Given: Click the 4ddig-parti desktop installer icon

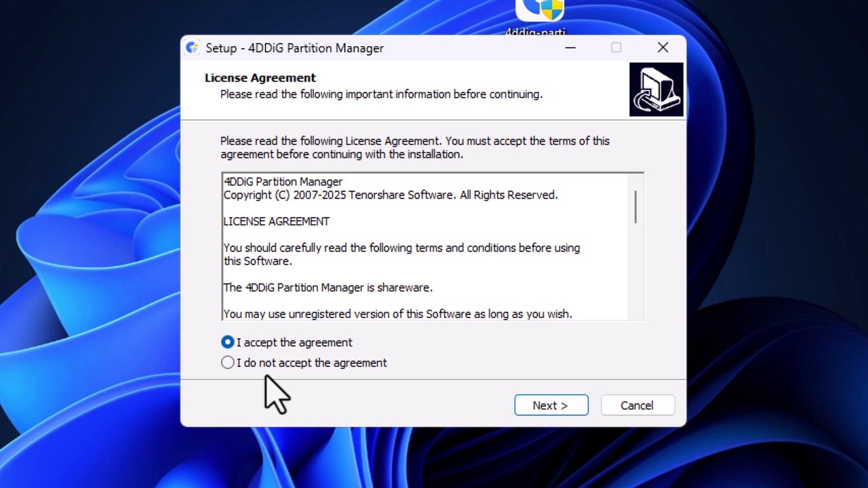Looking at the screenshot, I should pyautogui.click(x=540, y=17).
